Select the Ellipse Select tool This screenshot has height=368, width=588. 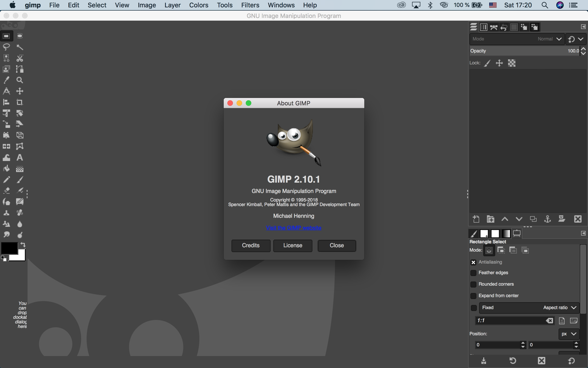[x=20, y=36]
